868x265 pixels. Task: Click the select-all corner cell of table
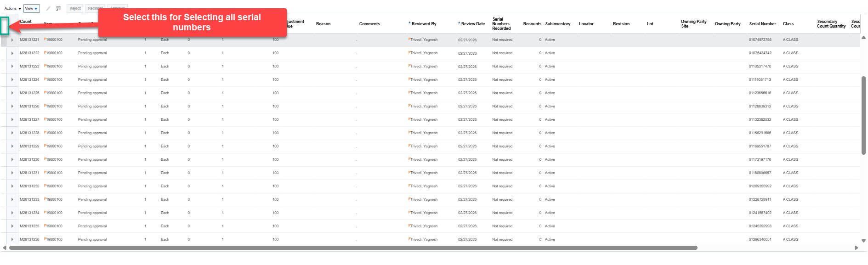pos(5,25)
